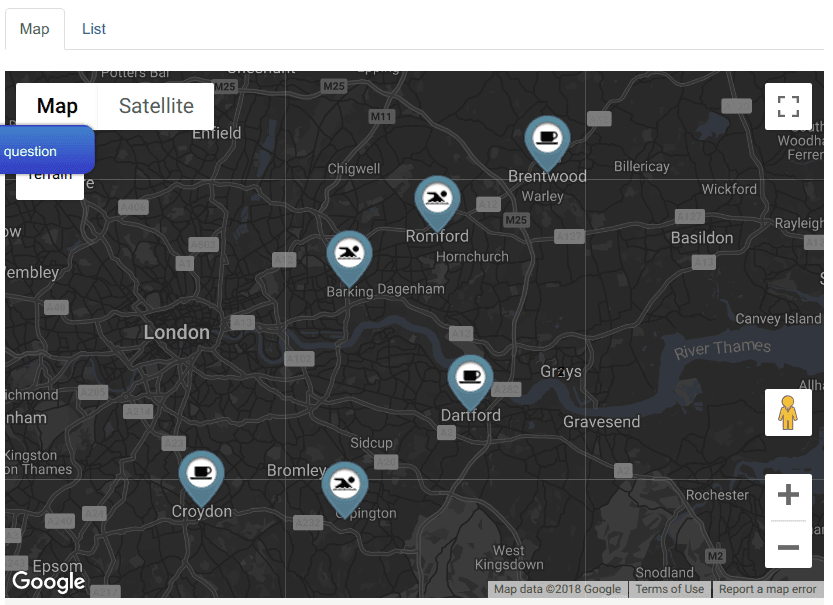Image resolution: width=833 pixels, height=605 pixels.
Task: Click the Gravesend label on the map
Action: click(x=601, y=422)
